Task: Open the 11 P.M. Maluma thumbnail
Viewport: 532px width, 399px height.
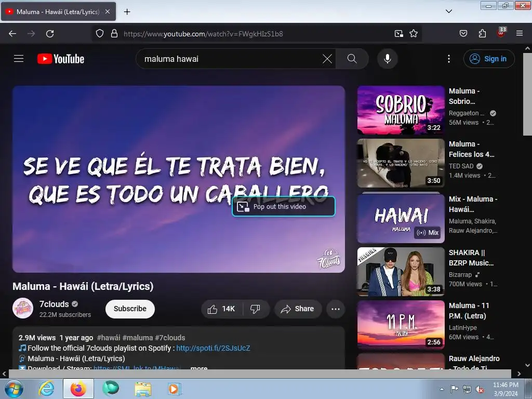Action: (401, 324)
